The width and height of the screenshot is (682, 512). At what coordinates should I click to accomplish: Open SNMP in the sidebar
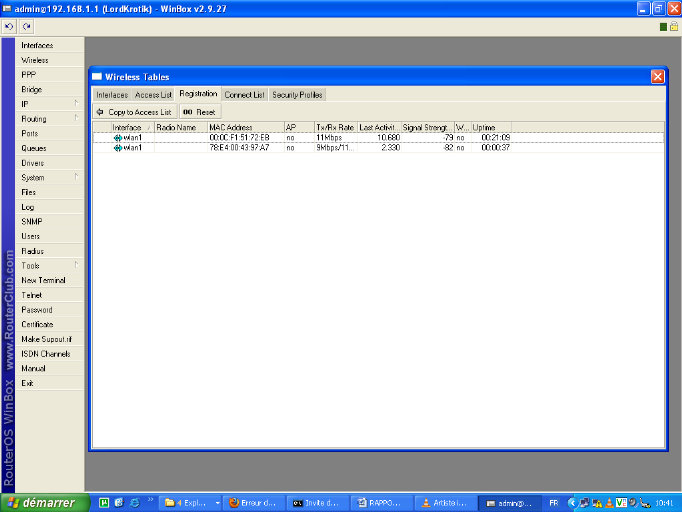point(49,222)
